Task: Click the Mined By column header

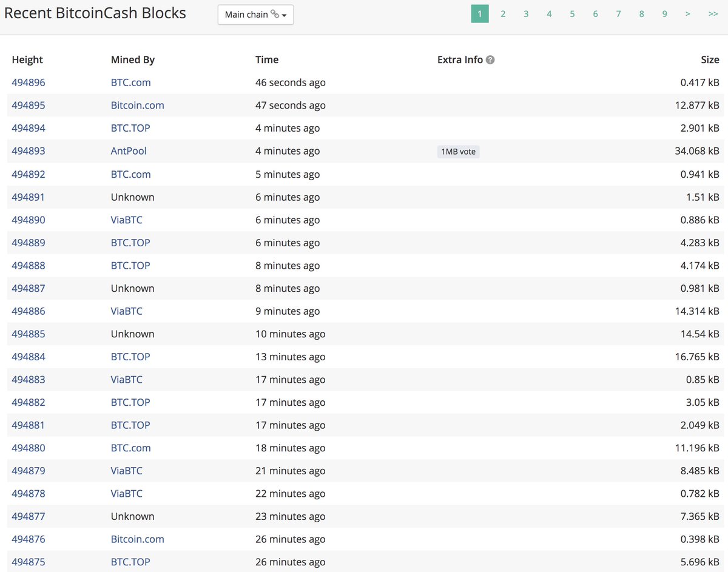Action: [133, 59]
